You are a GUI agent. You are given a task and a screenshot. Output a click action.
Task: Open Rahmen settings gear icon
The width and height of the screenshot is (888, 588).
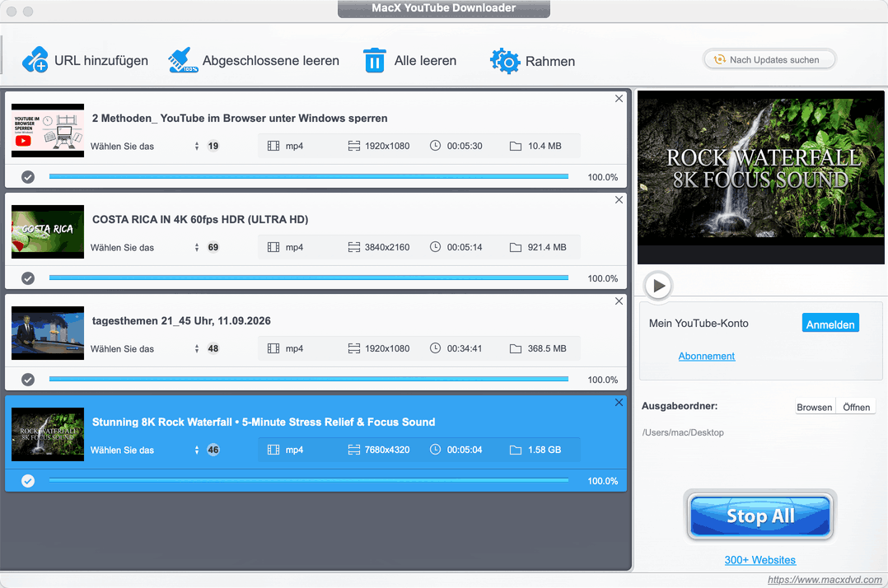(x=505, y=61)
